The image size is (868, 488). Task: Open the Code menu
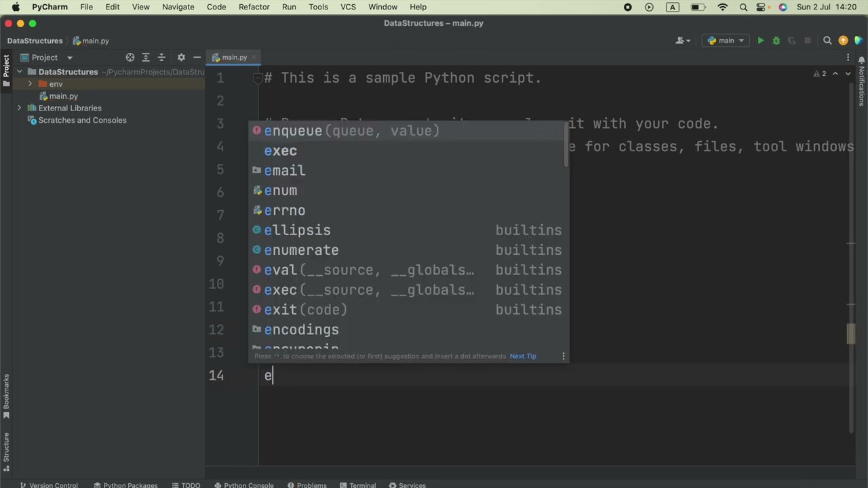click(x=216, y=7)
